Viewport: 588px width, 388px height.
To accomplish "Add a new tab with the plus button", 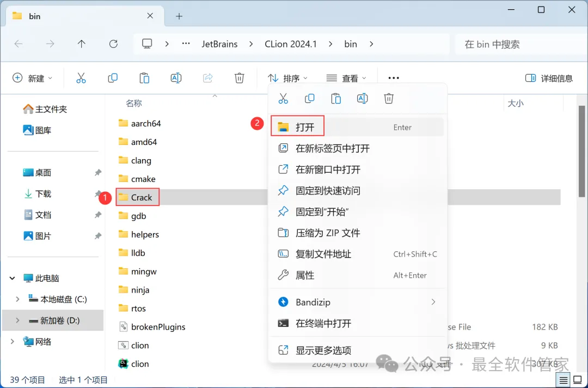I will click(179, 16).
